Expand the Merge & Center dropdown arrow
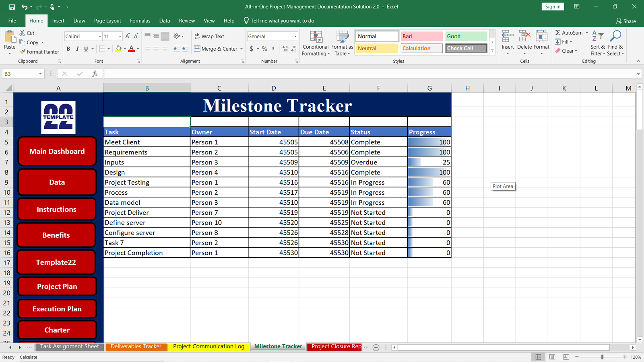Image resolution: width=644 pixels, height=362 pixels. (242, 49)
